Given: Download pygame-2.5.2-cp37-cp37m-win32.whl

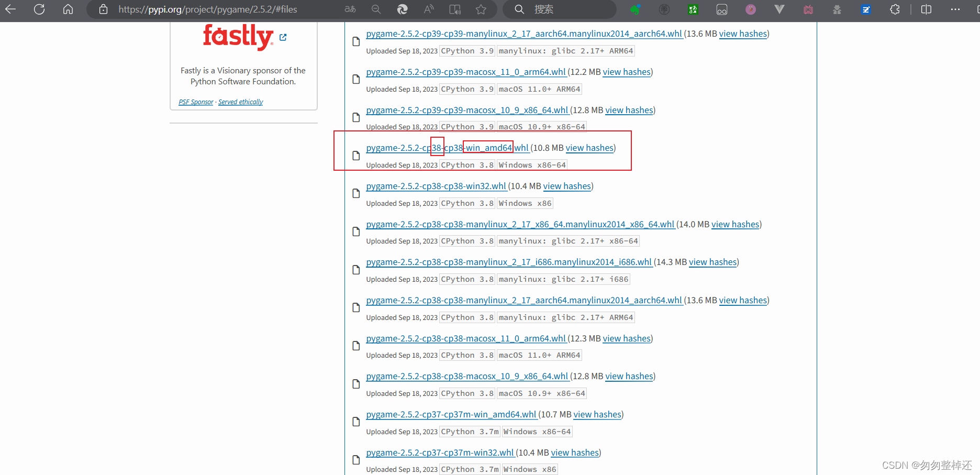Looking at the screenshot, I should click(x=440, y=452).
